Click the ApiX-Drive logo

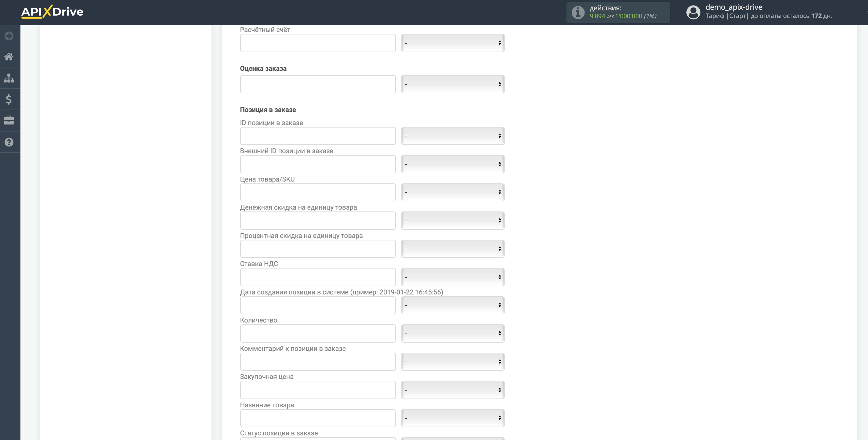[52, 12]
